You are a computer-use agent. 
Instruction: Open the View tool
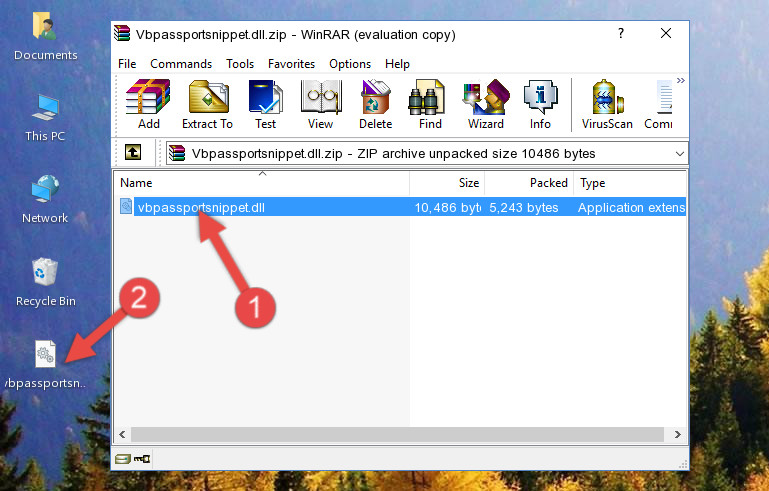pyautogui.click(x=321, y=104)
